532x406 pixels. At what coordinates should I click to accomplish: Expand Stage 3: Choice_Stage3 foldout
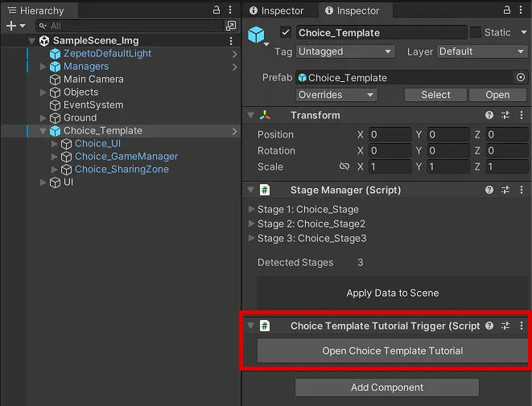coord(251,238)
